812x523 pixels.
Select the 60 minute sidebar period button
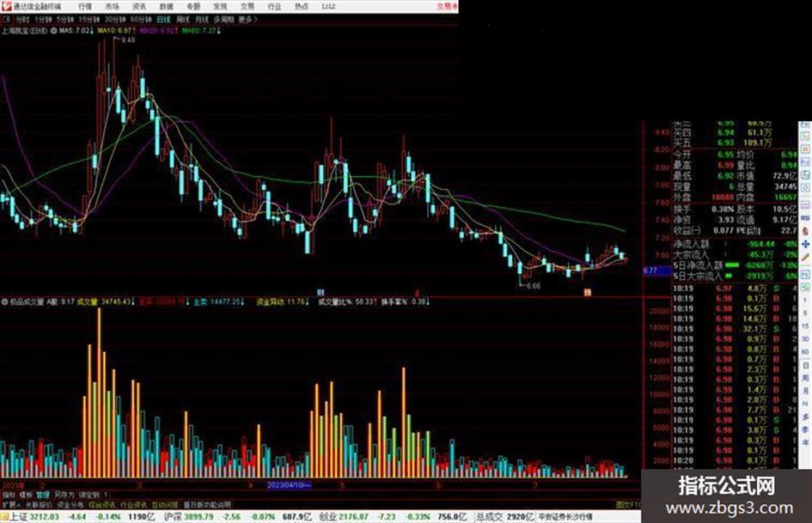click(805, 351)
